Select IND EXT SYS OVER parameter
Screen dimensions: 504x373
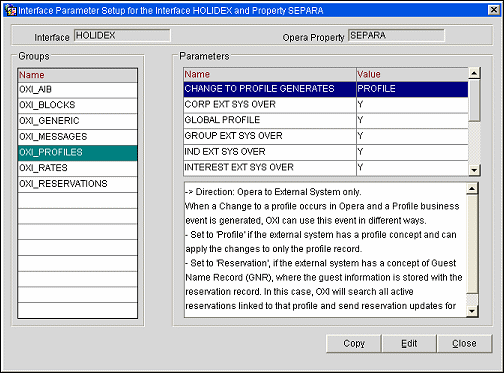click(269, 152)
